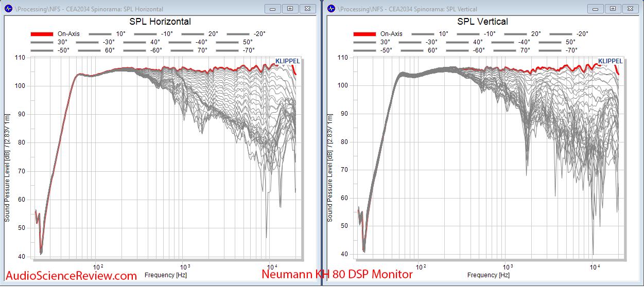Select the -40° legend entry in SPL Vertical
The width and height of the screenshot is (644, 287).
tap(511, 42)
